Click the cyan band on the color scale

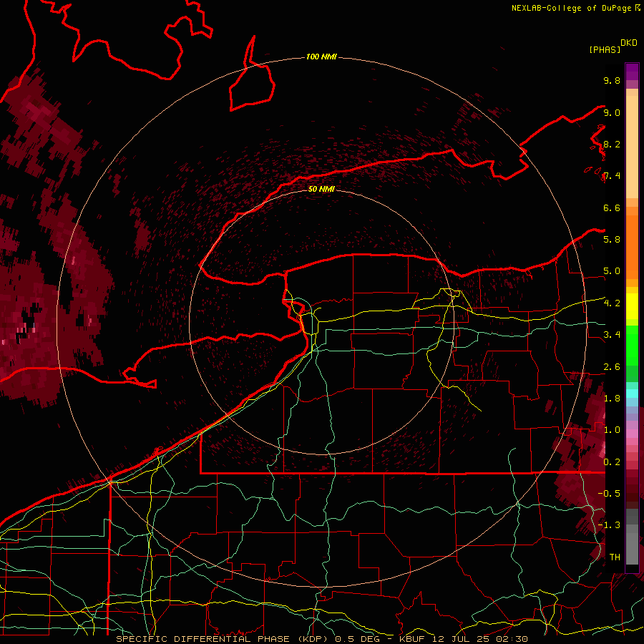[632, 393]
